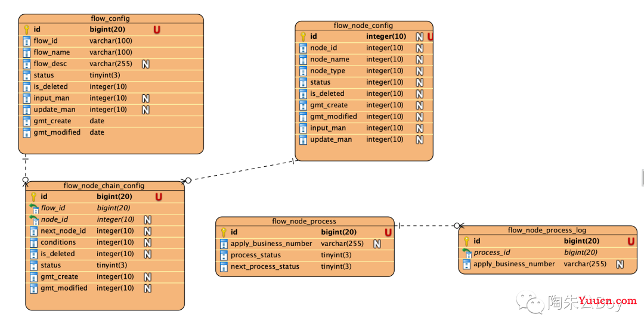Select varchar(255) type on flow_desc row

pyautogui.click(x=111, y=64)
